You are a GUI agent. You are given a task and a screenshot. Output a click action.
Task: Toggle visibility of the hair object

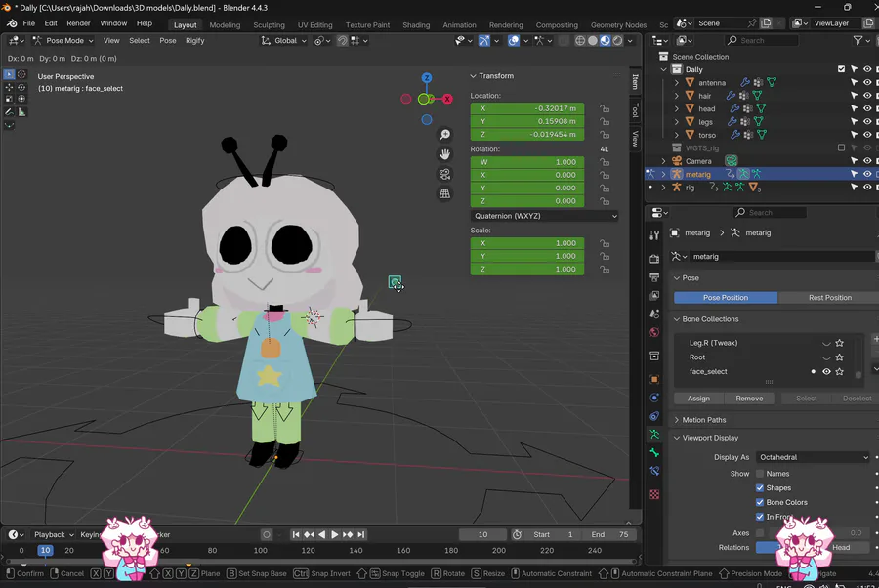pos(867,96)
